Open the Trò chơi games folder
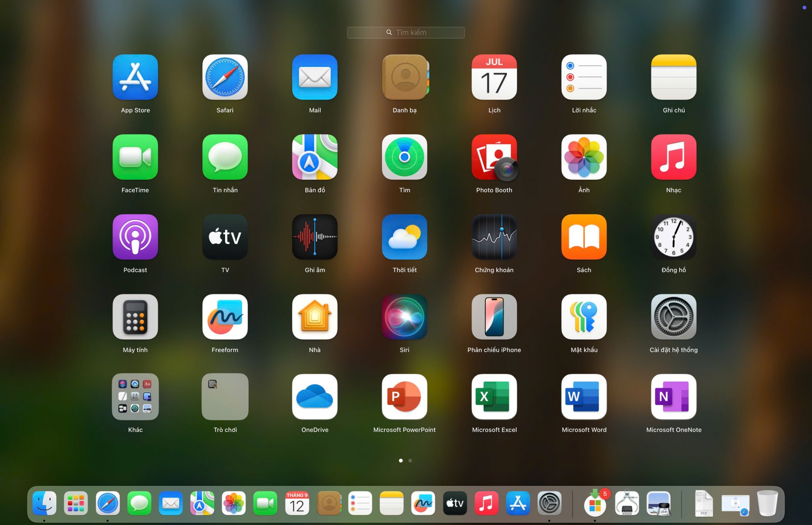This screenshot has height=525, width=812. pyautogui.click(x=225, y=396)
